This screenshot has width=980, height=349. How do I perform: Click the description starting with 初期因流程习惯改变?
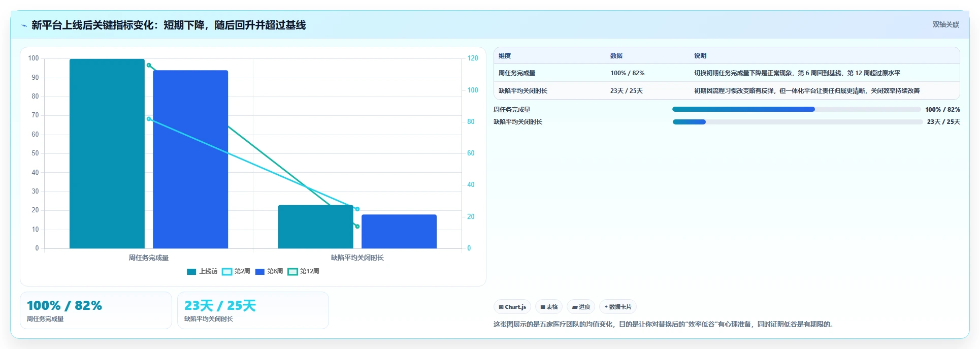point(807,91)
